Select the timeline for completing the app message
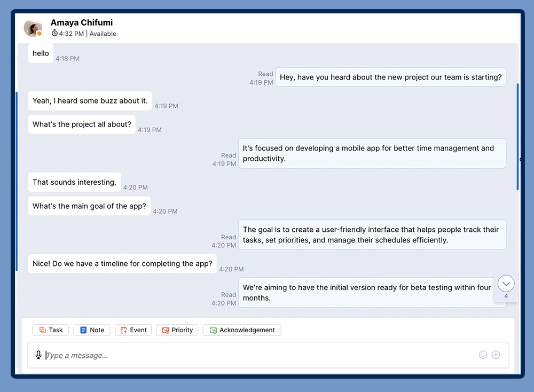Viewport: 534px width, 392px height. [122, 264]
